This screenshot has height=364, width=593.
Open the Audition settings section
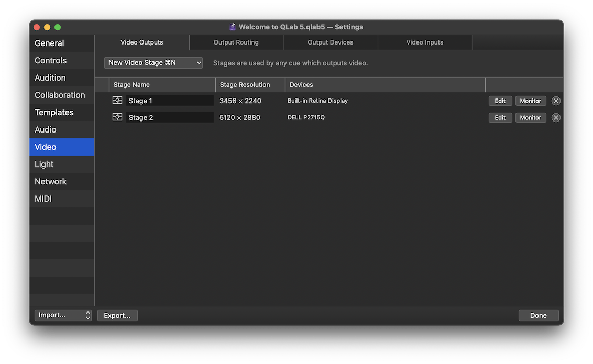51,78
